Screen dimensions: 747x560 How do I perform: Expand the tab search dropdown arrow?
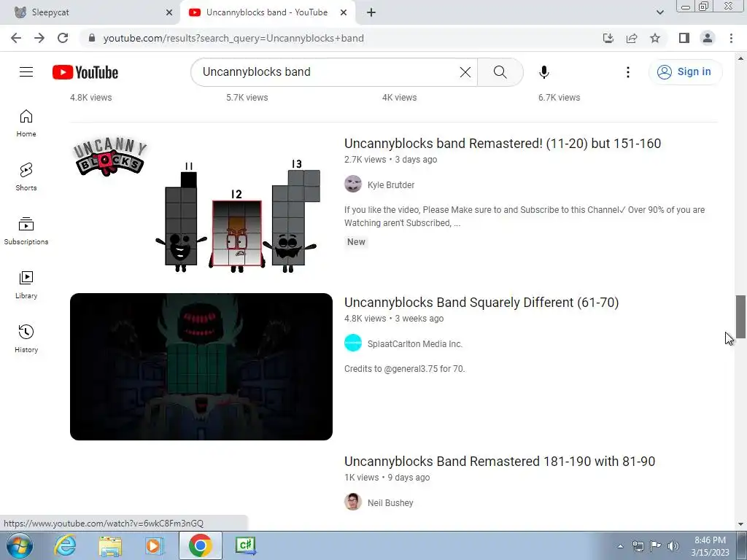tap(659, 12)
